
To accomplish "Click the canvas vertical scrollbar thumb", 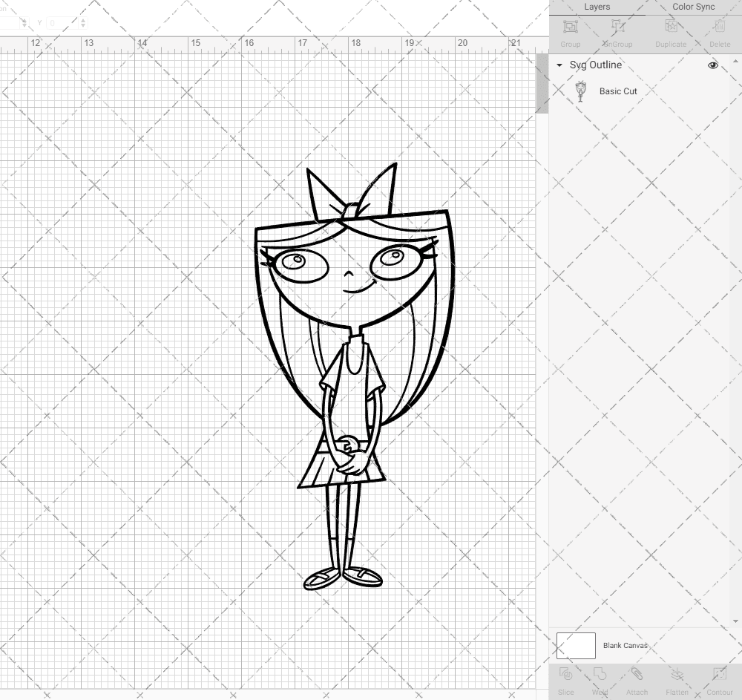I will pos(542,83).
